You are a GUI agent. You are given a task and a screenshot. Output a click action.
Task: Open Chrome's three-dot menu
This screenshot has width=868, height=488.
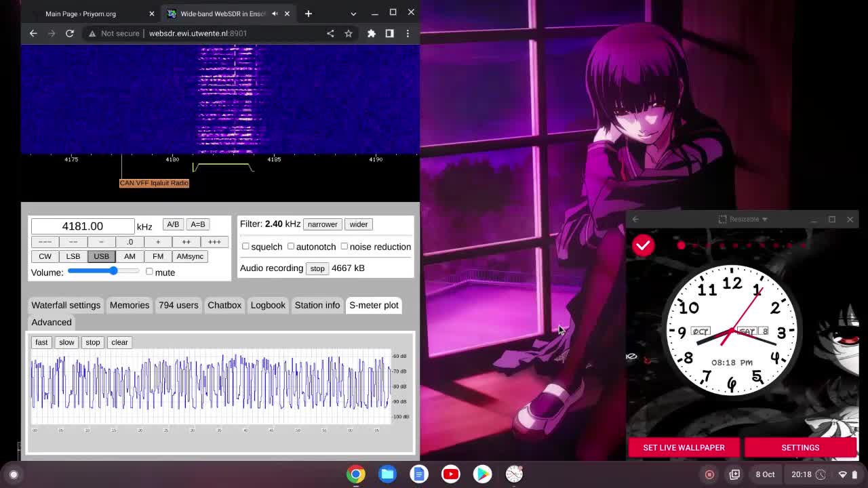coord(408,33)
